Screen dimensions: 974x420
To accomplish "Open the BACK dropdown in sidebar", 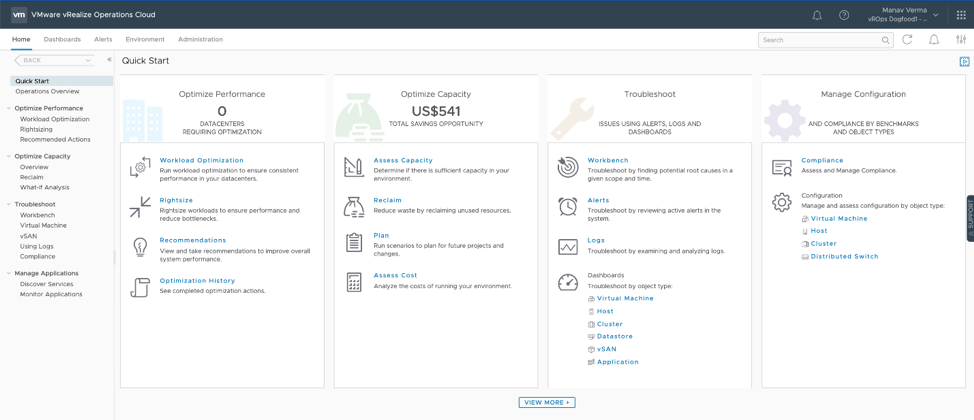I will click(54, 60).
